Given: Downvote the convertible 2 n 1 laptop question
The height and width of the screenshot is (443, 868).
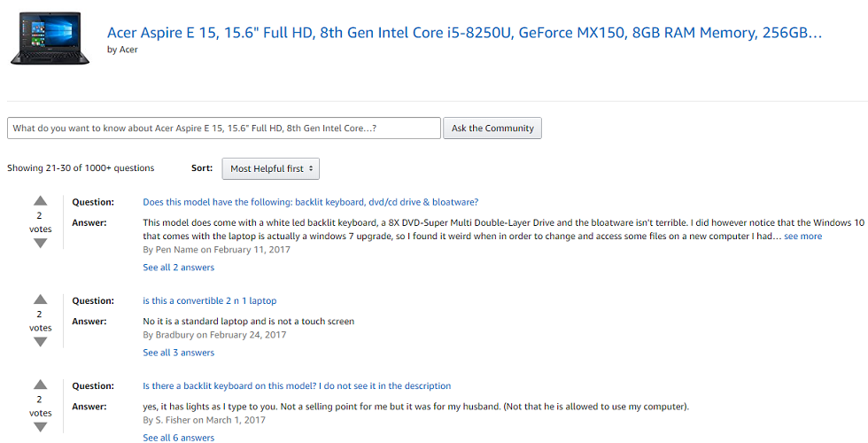Looking at the screenshot, I should tap(41, 342).
